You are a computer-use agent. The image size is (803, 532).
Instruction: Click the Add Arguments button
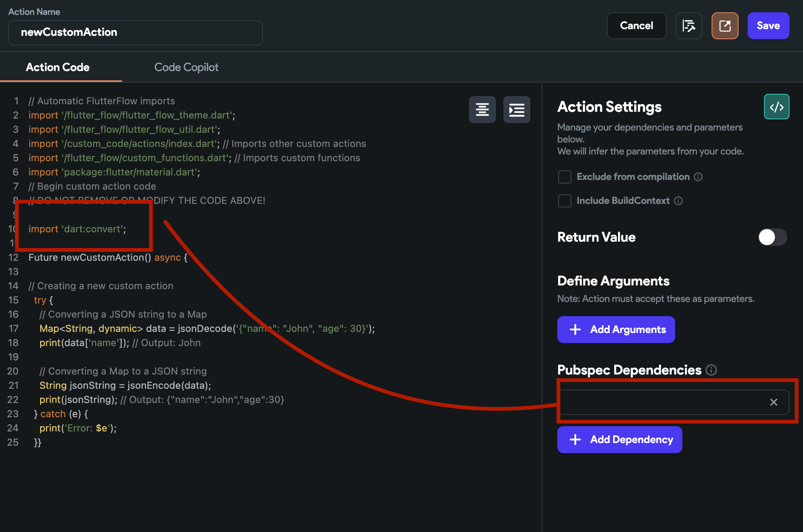coord(616,330)
